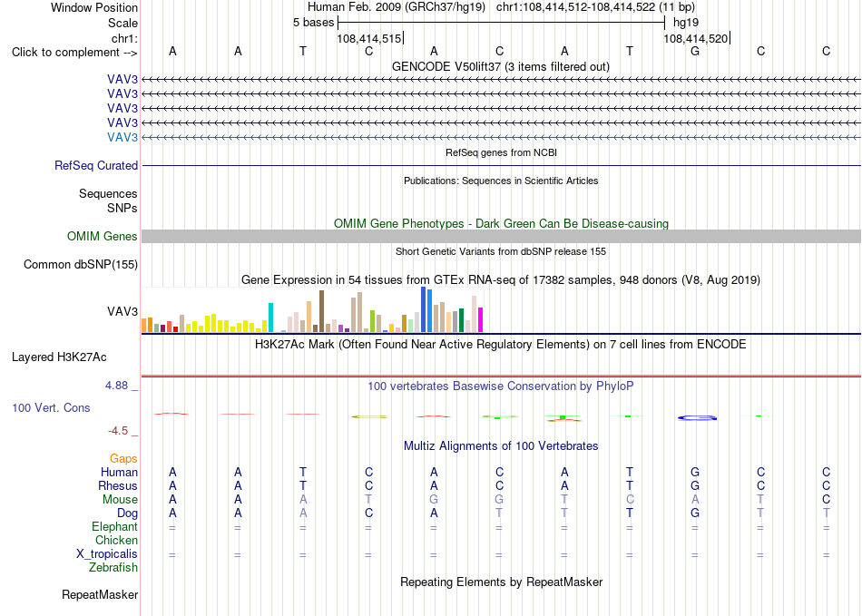This screenshot has width=862, height=616.
Task: Open the OMIM Genes track label
Action: pos(103,236)
